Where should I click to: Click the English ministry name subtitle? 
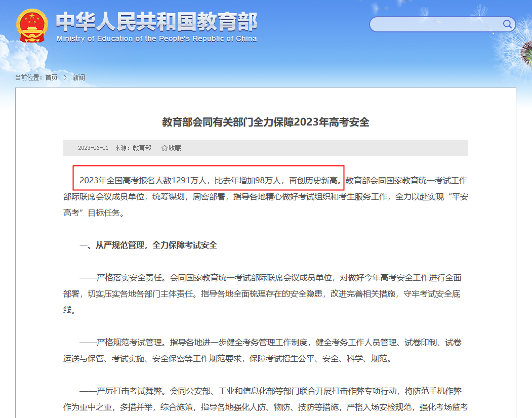click(x=157, y=38)
